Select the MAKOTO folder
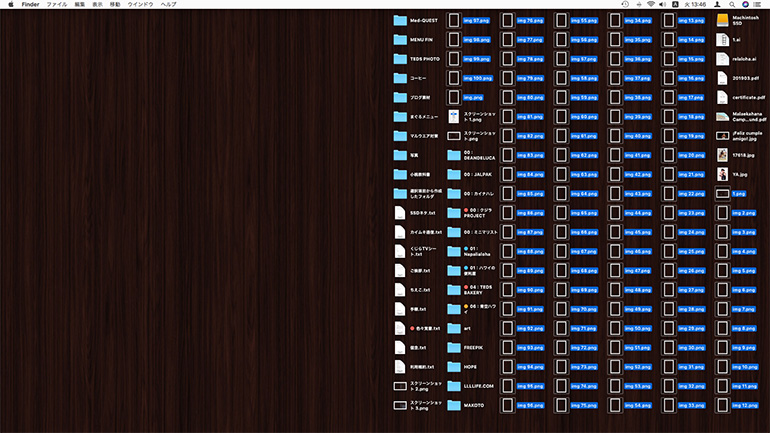Screen dimensions: 770x433 click(455, 405)
